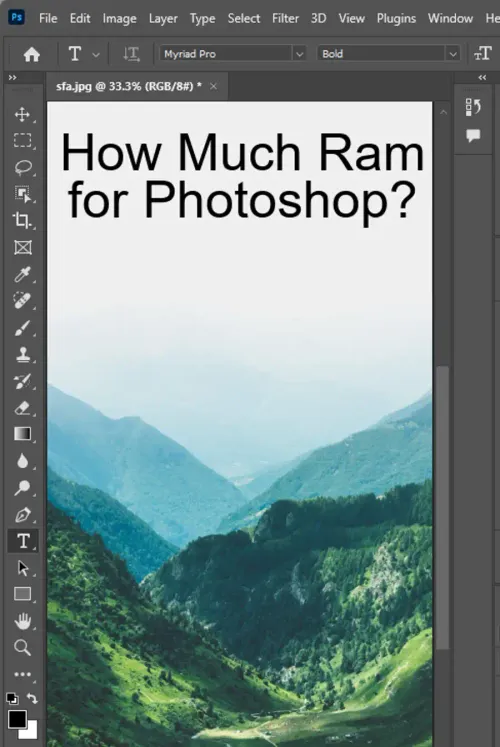Screen dimensions: 500x747
Task: Select the History Brush tool
Action: (x=22, y=381)
